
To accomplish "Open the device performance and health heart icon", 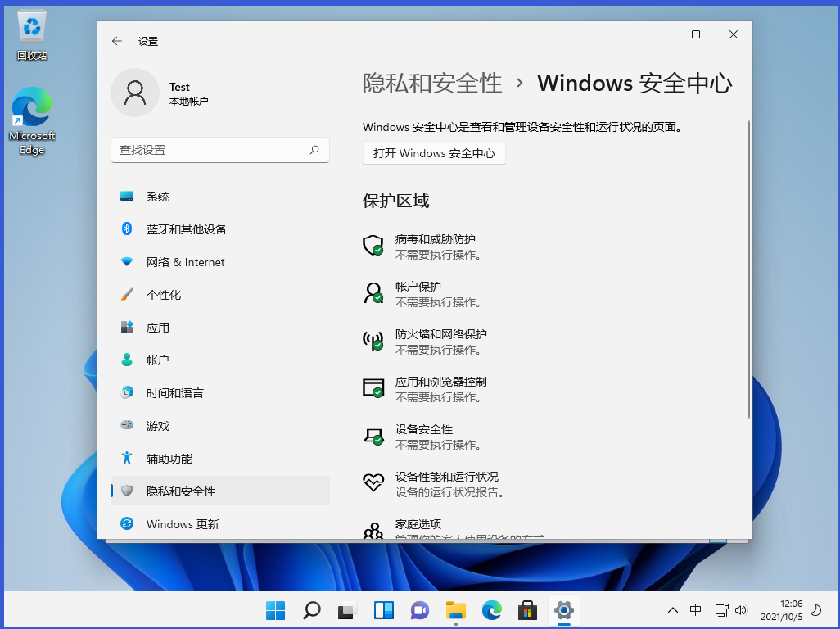I will [373, 483].
